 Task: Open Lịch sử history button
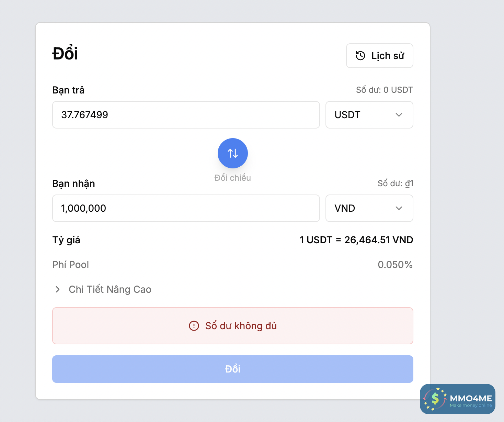[x=379, y=56]
